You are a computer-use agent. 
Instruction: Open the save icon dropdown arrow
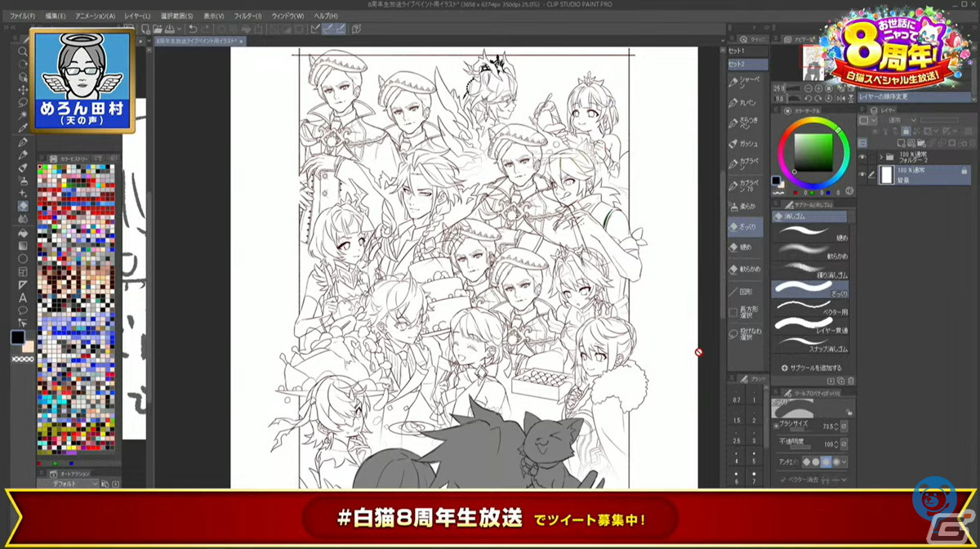point(180,29)
